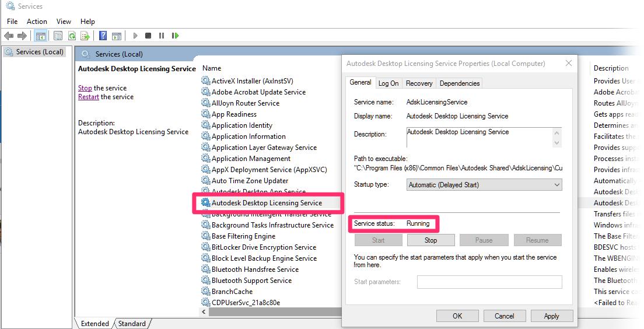The image size is (644, 329).
Task: Click the Stop the service link
Action: 85,88
